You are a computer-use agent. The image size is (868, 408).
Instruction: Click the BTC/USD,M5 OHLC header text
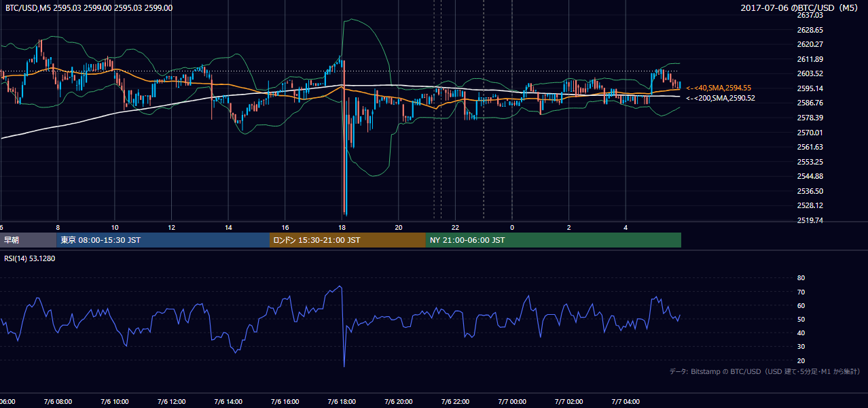[x=89, y=8]
